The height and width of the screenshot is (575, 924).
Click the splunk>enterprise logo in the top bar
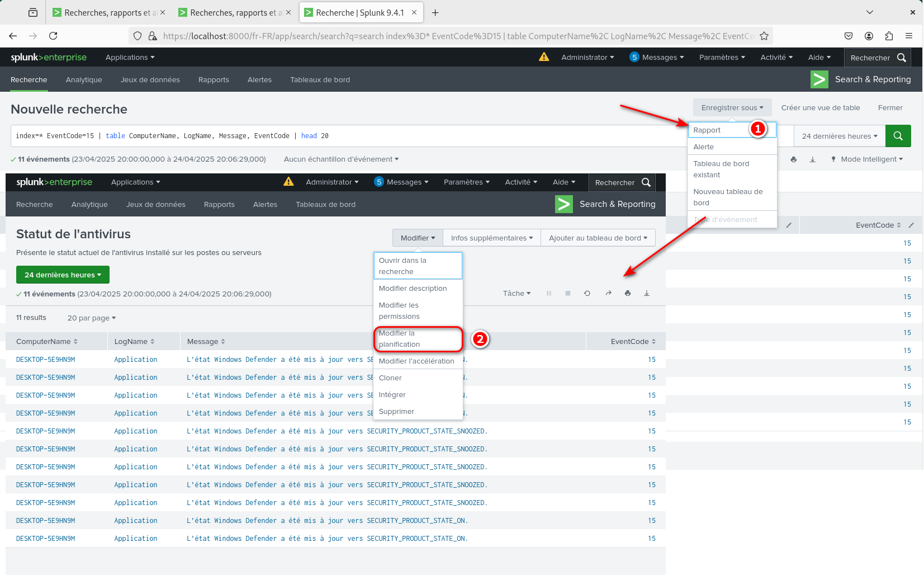click(x=49, y=57)
